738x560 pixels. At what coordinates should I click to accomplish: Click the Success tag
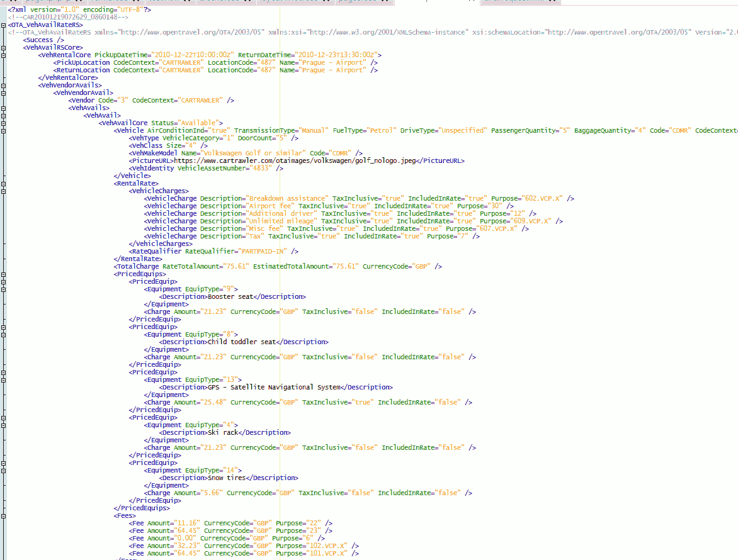[43, 40]
